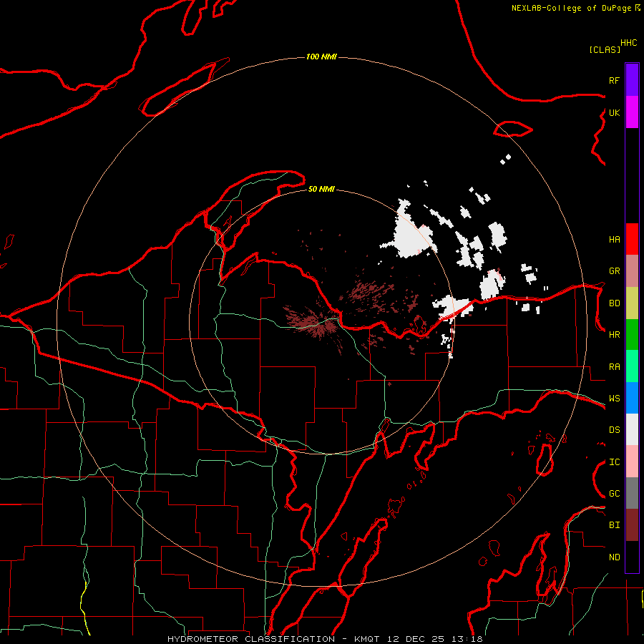644x644 pixels.
Task: Click the 'IC' legend label
Action: pyautogui.click(x=614, y=462)
